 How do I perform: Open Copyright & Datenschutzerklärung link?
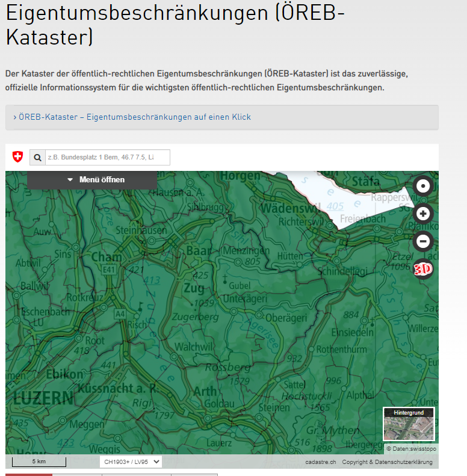[x=387, y=462]
